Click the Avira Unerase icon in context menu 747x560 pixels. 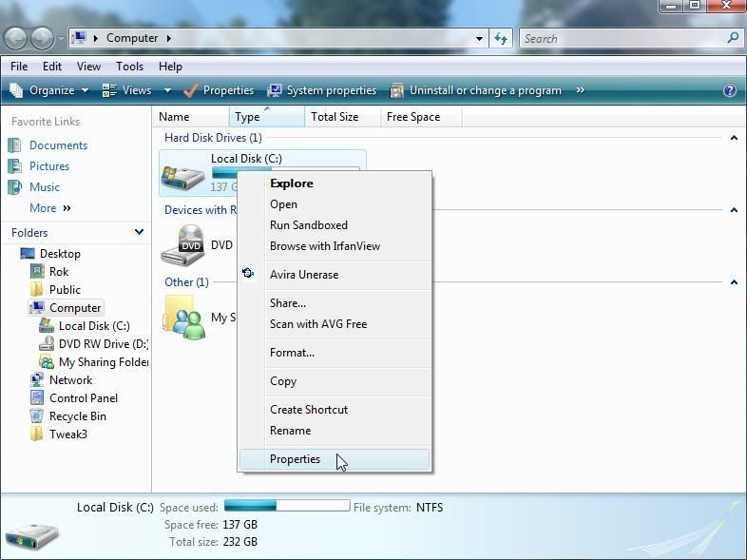click(248, 273)
